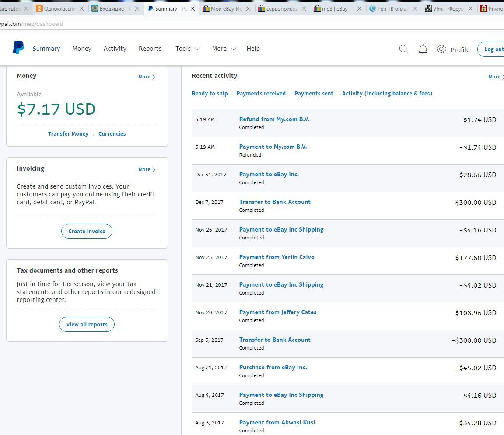Image resolution: width=504 pixels, height=435 pixels.
Task: Open the Activity menu item
Action: point(115,49)
